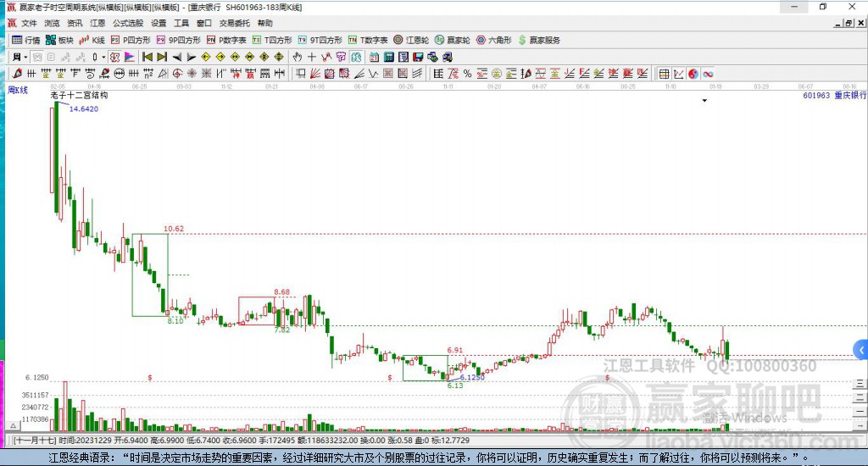Open the 设置 menu
This screenshot has width=868, height=466.
[x=159, y=23]
